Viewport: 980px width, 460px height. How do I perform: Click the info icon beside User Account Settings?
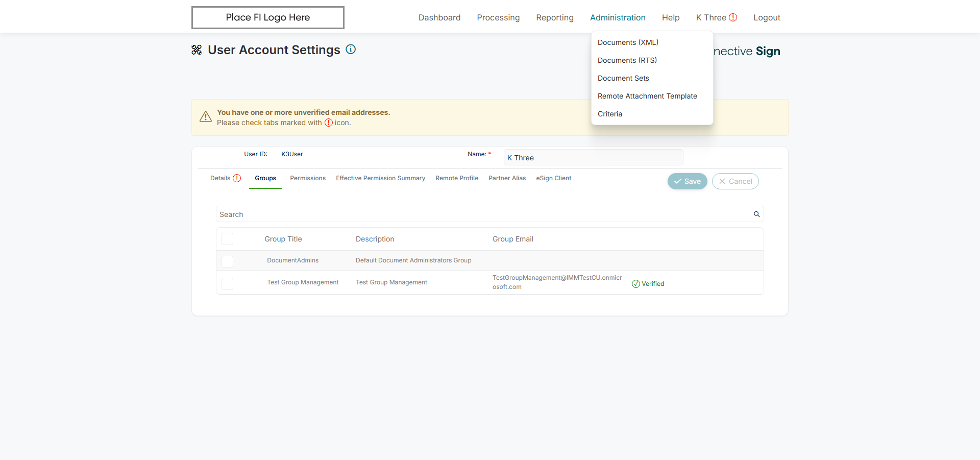pyautogui.click(x=351, y=50)
